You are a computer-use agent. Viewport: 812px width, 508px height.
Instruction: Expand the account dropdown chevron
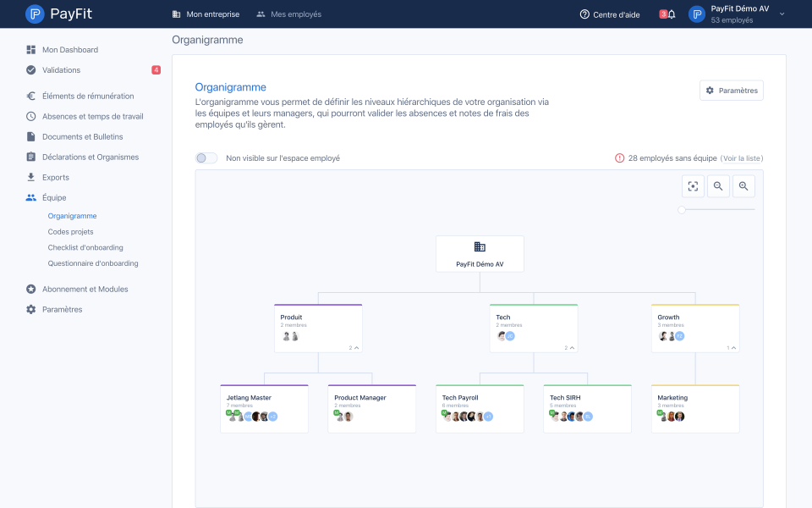pyautogui.click(x=782, y=14)
